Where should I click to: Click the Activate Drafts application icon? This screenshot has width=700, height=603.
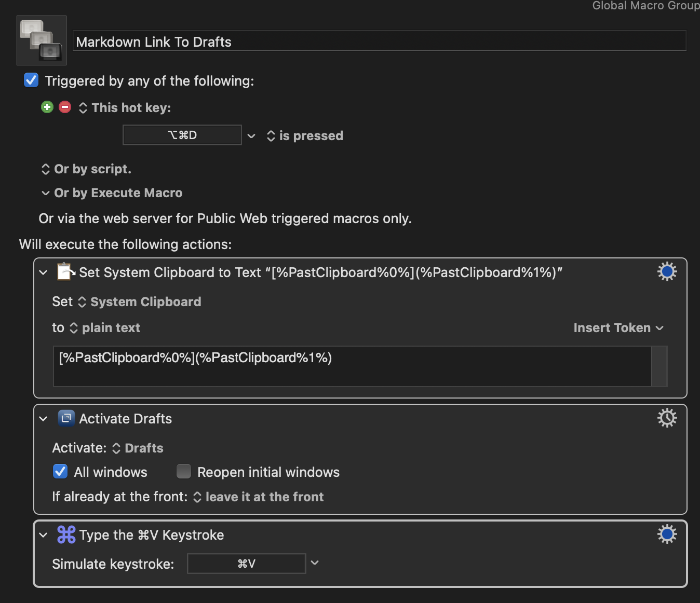click(66, 418)
